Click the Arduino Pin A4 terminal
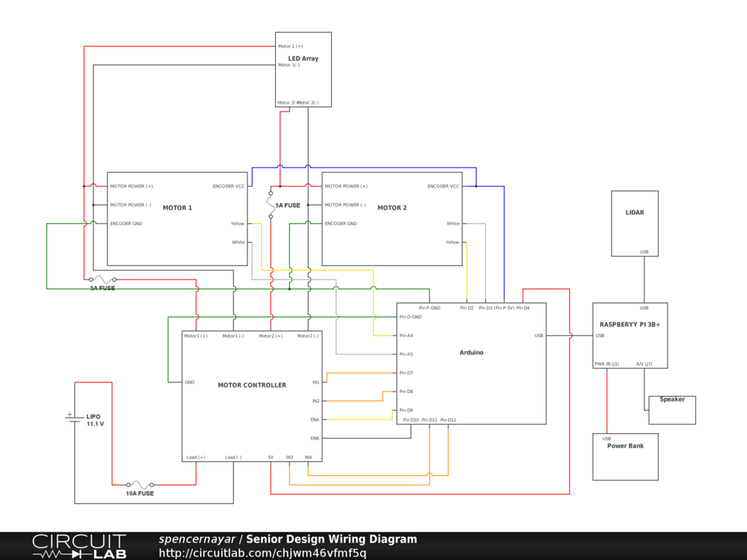The image size is (747, 560). (x=406, y=335)
